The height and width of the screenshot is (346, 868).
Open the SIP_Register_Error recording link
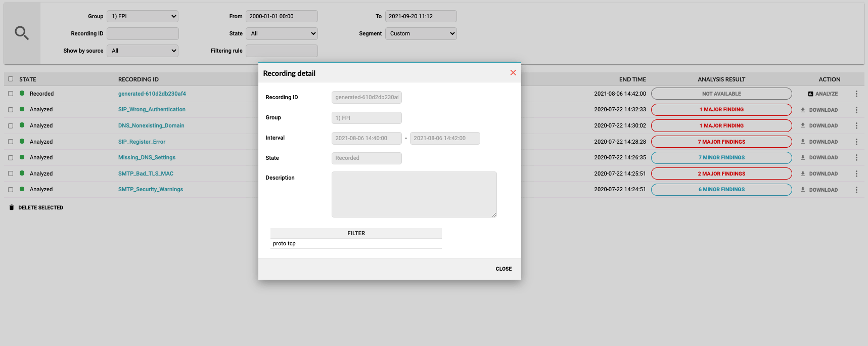click(x=142, y=142)
